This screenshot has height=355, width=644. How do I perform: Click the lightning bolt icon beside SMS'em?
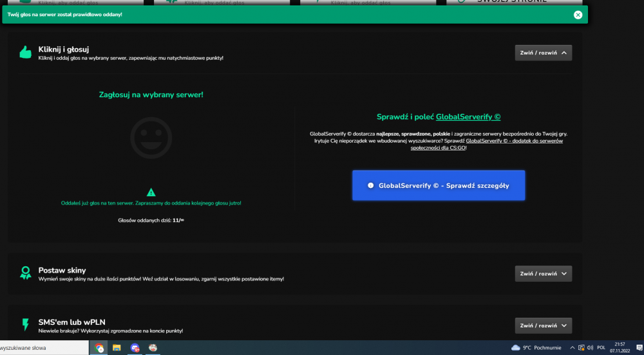26,324
